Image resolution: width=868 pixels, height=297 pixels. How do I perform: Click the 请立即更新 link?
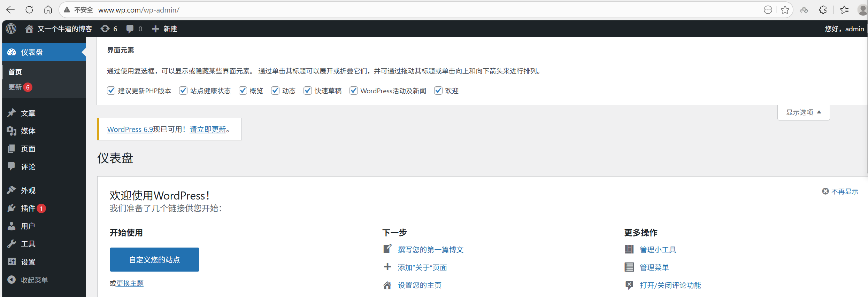pos(208,129)
